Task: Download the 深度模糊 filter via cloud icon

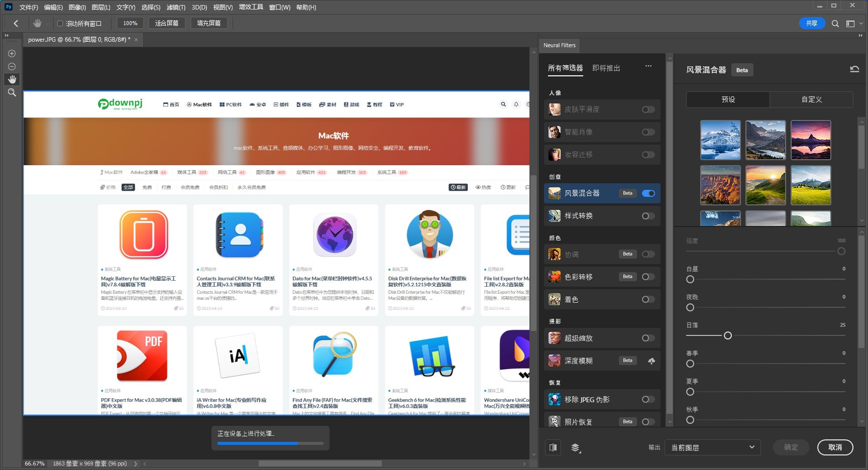Action: (651, 361)
